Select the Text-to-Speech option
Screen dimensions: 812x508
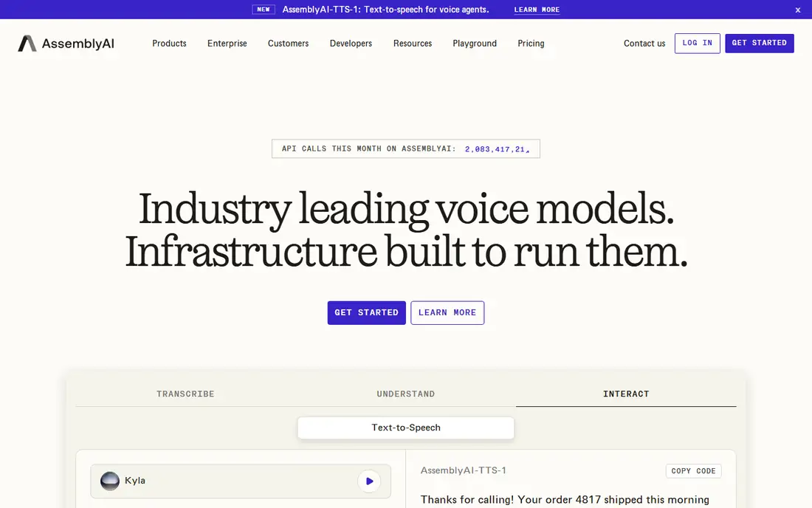406,428
